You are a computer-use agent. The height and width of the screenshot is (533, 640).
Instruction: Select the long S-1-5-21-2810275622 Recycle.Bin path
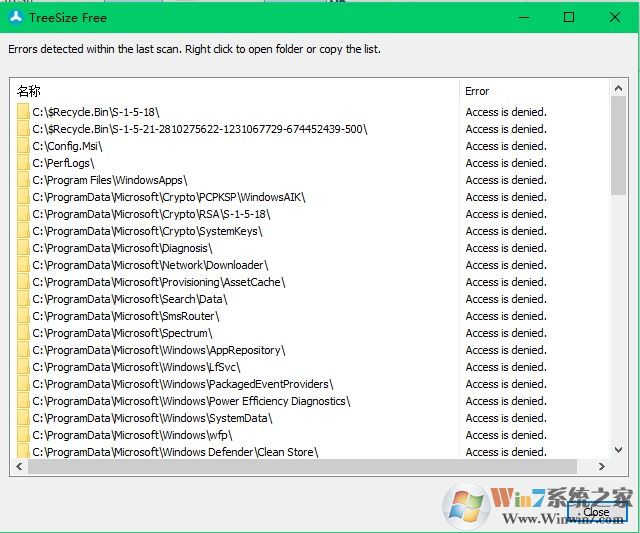click(x=200, y=129)
